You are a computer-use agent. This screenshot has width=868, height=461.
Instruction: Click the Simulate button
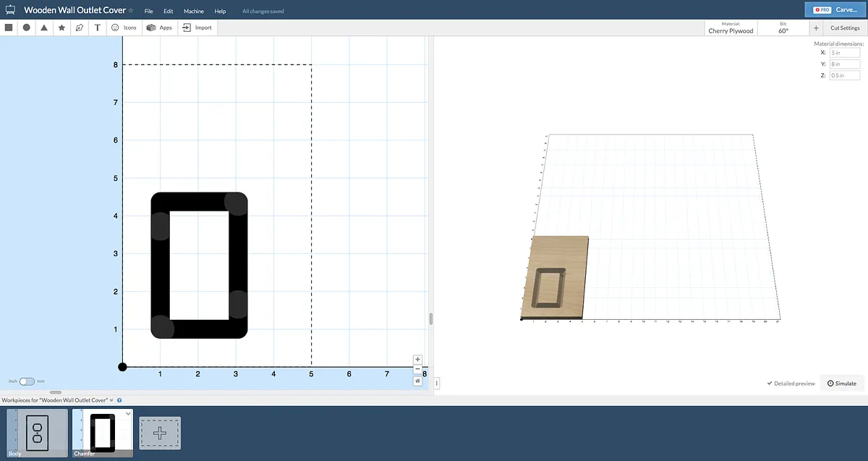pos(842,383)
